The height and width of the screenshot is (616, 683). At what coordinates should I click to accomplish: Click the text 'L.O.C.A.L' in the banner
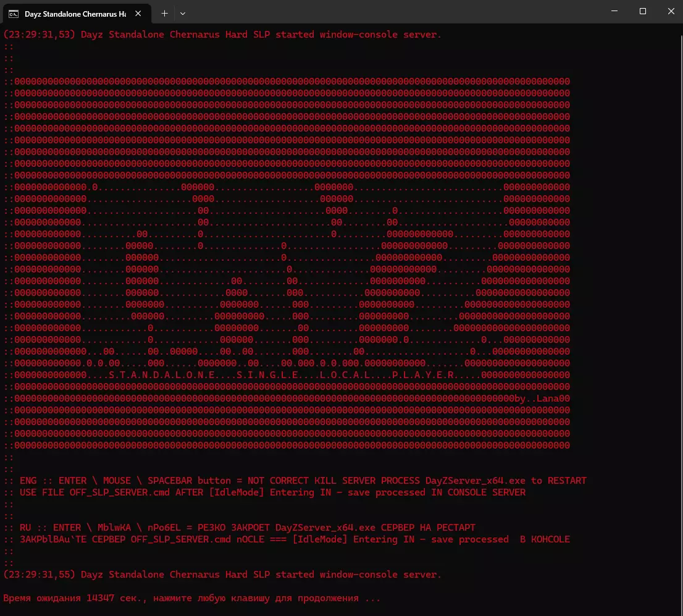pos(345,375)
